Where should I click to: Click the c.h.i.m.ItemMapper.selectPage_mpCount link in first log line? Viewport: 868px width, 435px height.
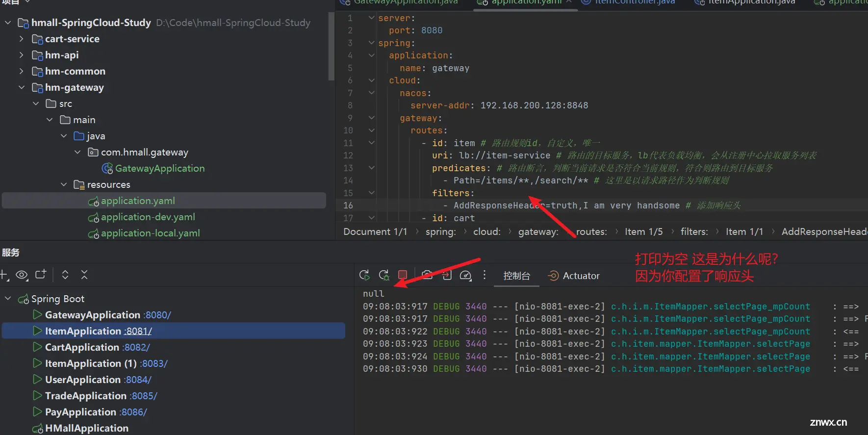711,307
